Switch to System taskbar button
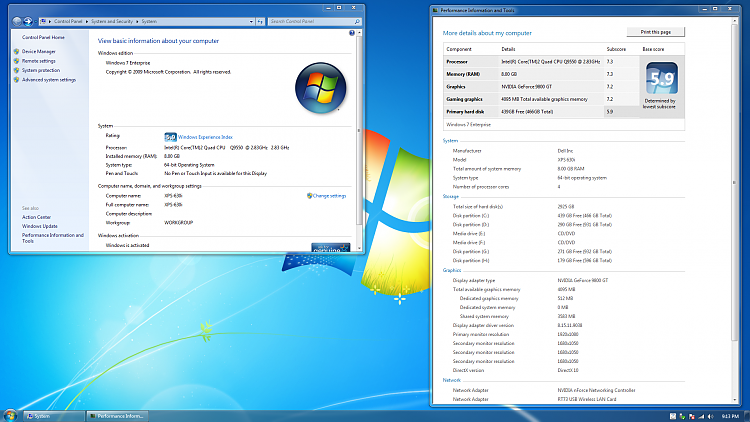Image resolution: width=750 pixels, height=422 pixels. [x=54, y=416]
